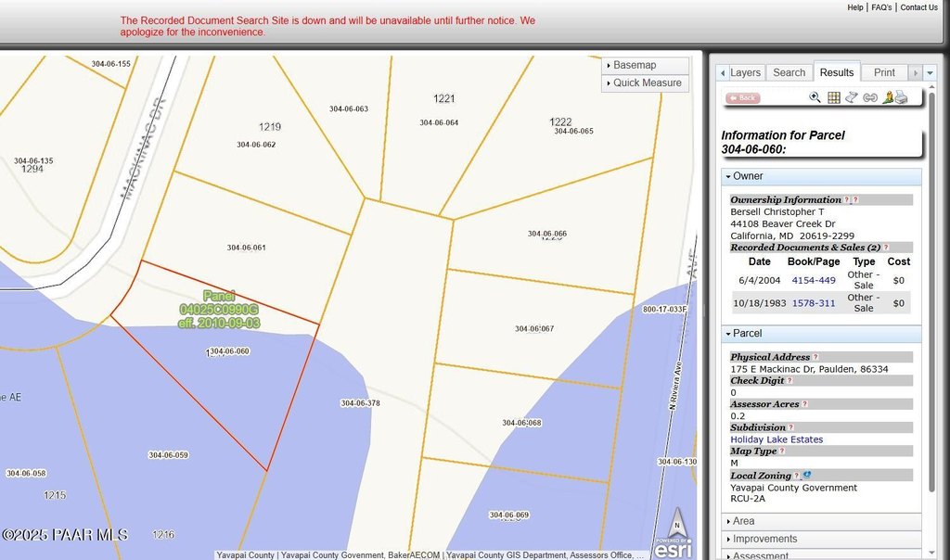Click the help icon next to Assessor Acres
This screenshot has height=560, width=950.
click(x=804, y=404)
